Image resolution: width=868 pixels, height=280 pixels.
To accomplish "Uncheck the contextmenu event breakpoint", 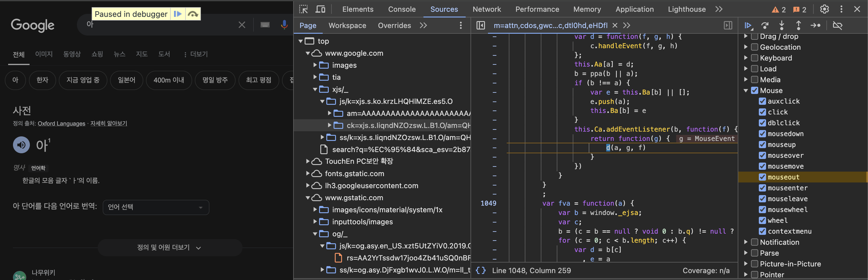I will [x=762, y=231].
